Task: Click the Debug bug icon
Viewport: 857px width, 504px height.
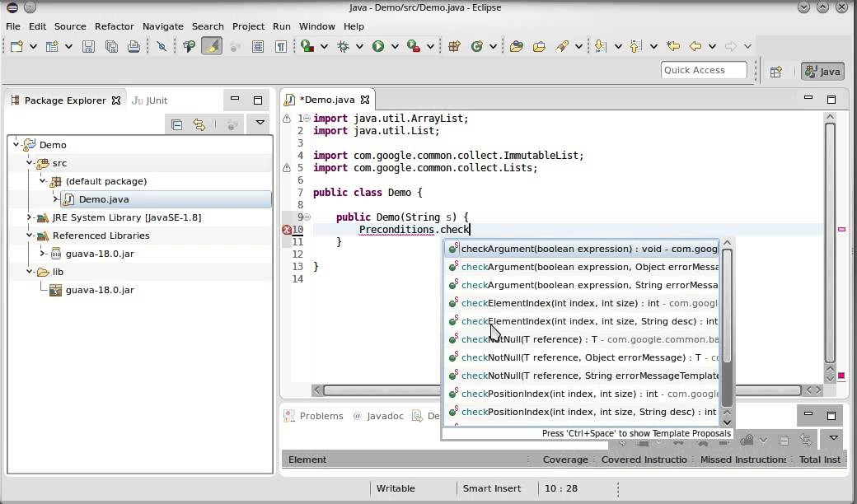Action: [x=344, y=46]
